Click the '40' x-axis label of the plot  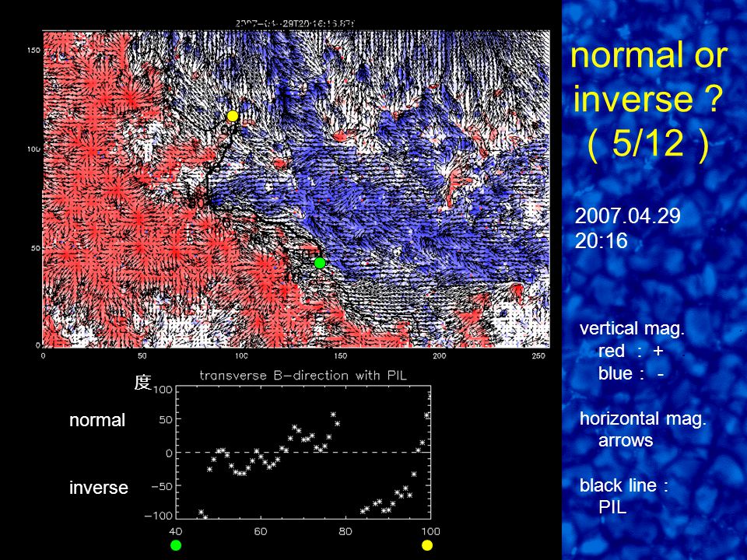(176, 531)
